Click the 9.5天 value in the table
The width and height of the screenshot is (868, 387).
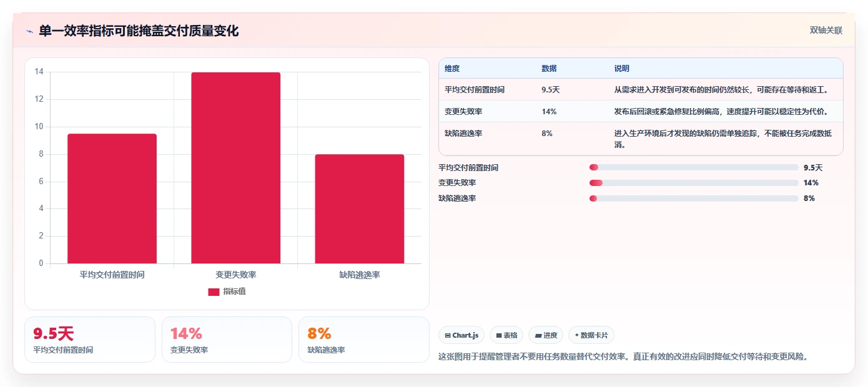coord(551,90)
